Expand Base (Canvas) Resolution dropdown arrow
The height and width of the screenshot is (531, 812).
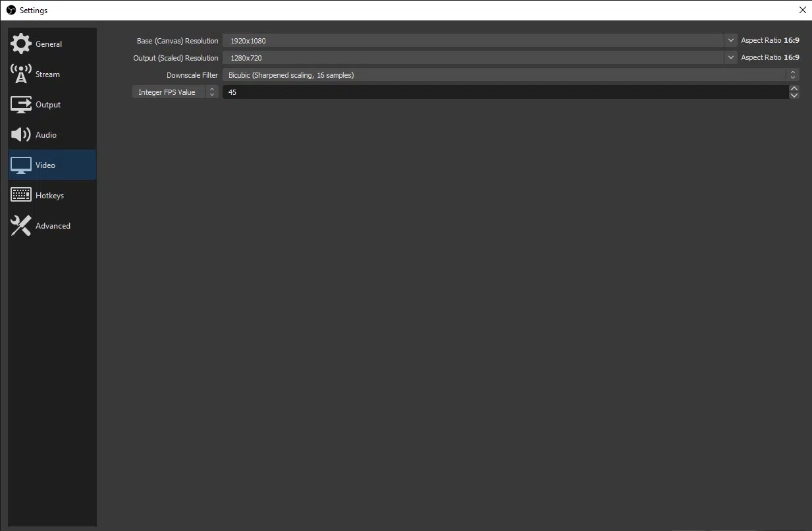730,40
